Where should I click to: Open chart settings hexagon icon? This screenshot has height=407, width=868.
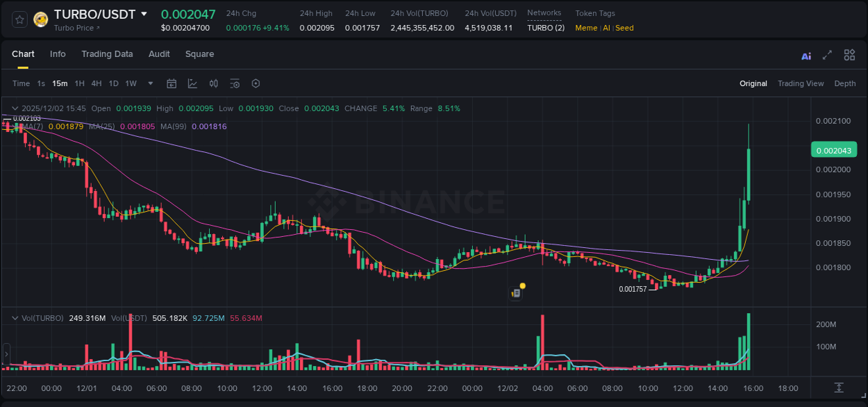click(256, 83)
